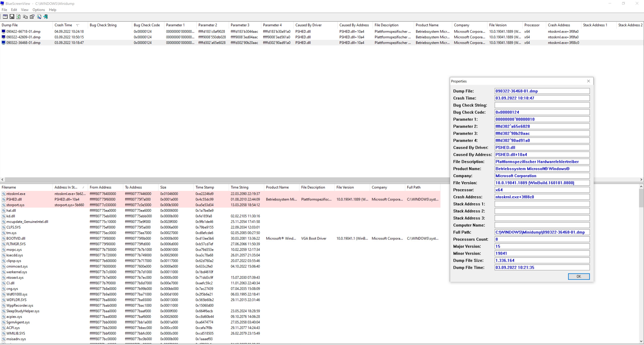Select the 090422-66718-01.dmp dump file icon

(4, 32)
